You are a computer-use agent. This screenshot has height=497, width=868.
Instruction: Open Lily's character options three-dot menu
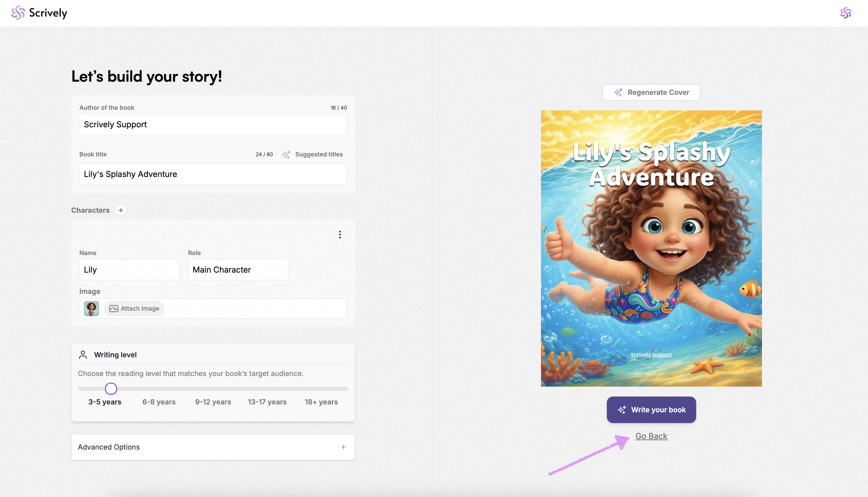click(339, 235)
